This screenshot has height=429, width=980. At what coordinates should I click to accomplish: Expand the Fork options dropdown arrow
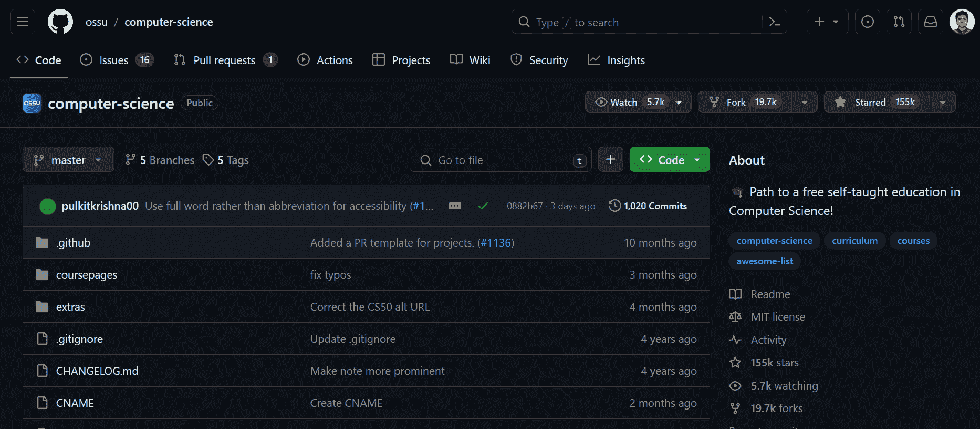coord(805,102)
